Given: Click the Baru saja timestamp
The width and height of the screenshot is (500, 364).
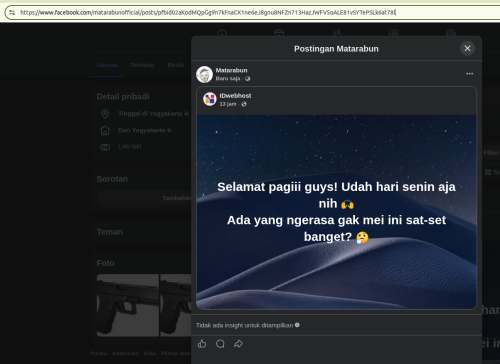Looking at the screenshot, I should pyautogui.click(x=228, y=79).
